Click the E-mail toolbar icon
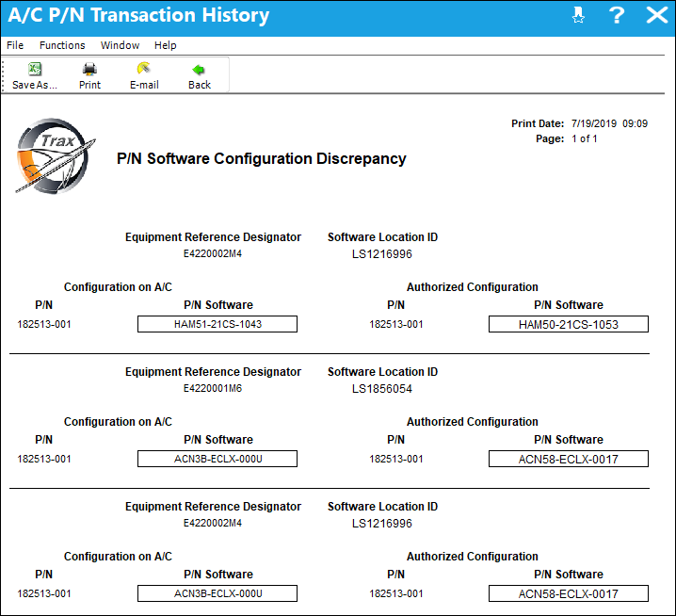 144,69
